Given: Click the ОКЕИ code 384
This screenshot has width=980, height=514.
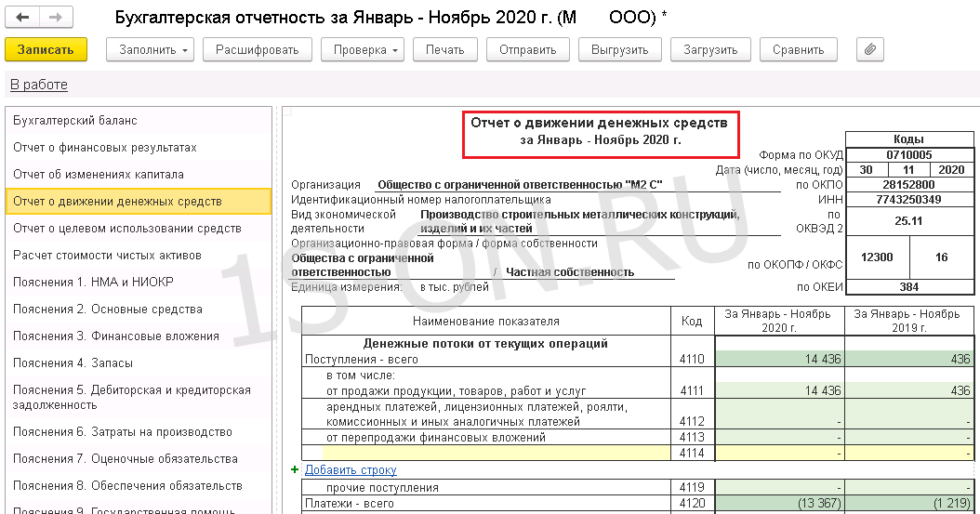Looking at the screenshot, I should pos(908,286).
